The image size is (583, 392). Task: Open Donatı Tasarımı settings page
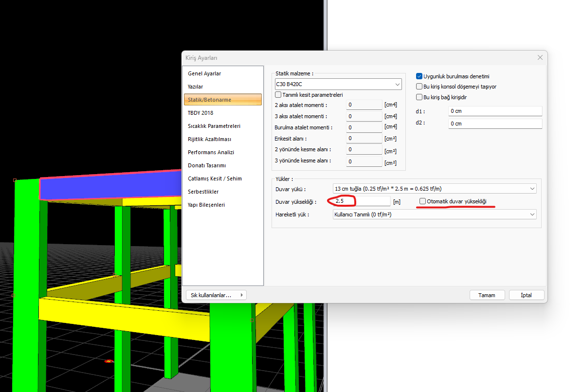click(207, 165)
